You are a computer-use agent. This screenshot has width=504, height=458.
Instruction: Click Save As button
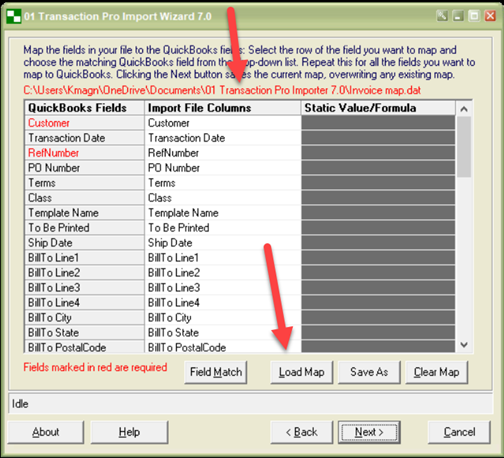tap(369, 372)
